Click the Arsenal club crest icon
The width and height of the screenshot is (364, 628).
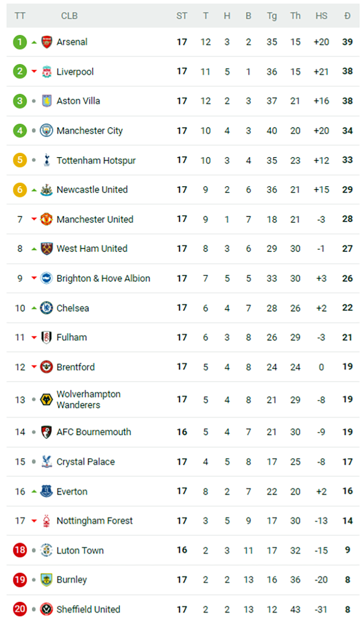(x=47, y=42)
